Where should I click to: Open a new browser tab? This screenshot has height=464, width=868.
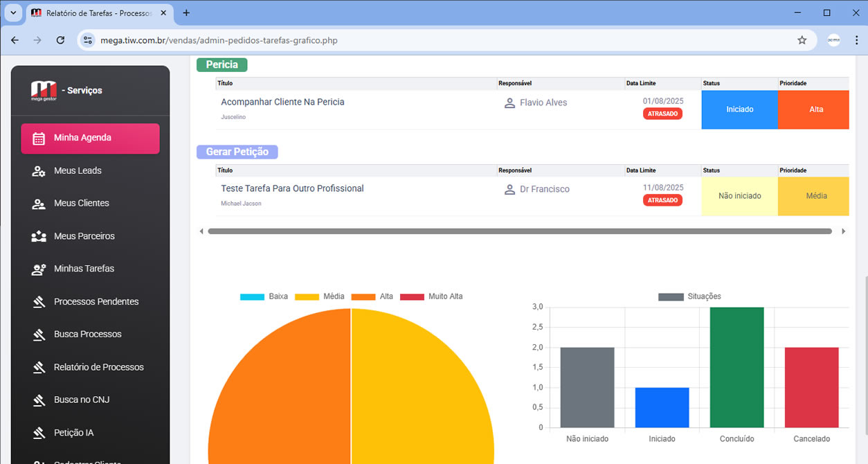pyautogui.click(x=186, y=12)
